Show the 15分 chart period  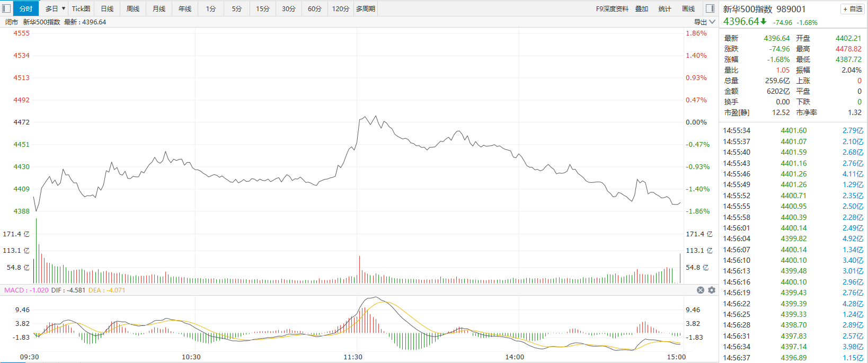[x=263, y=8]
